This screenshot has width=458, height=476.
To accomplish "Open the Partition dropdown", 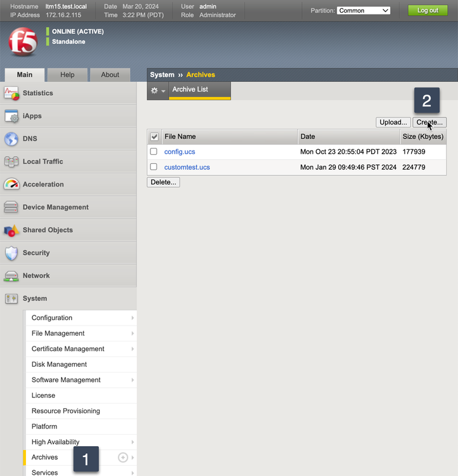I will click(x=363, y=11).
